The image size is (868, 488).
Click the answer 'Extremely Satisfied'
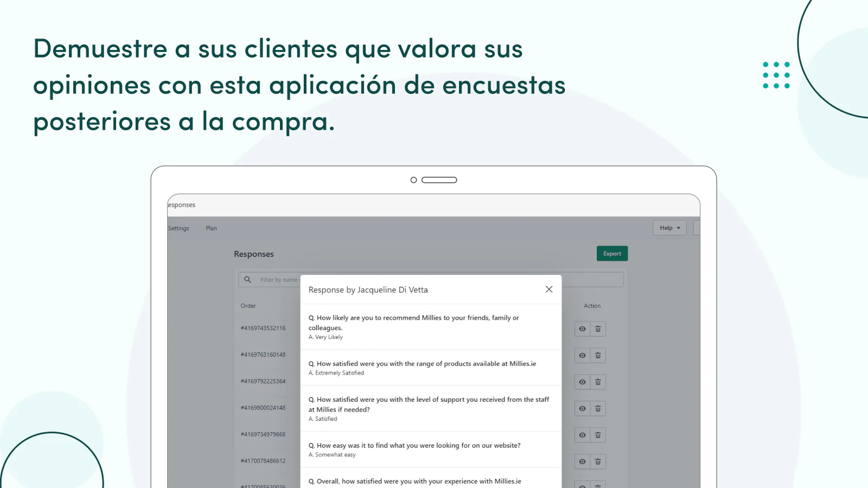(x=340, y=373)
